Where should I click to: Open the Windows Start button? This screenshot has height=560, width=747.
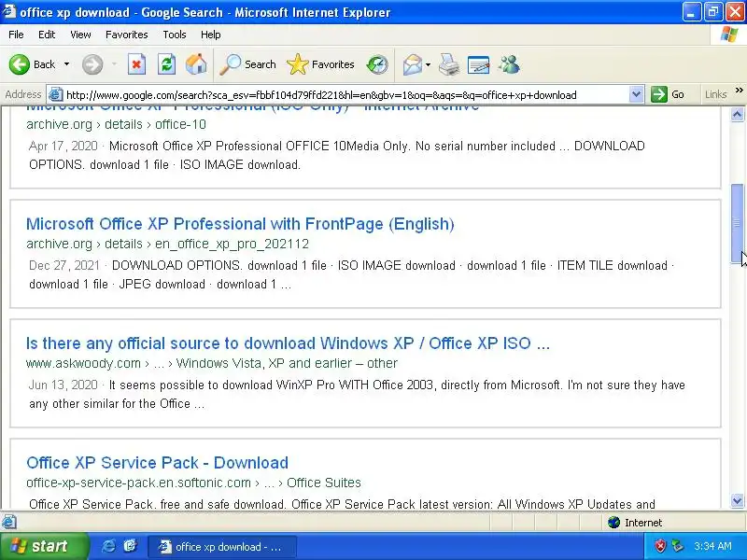click(x=44, y=546)
